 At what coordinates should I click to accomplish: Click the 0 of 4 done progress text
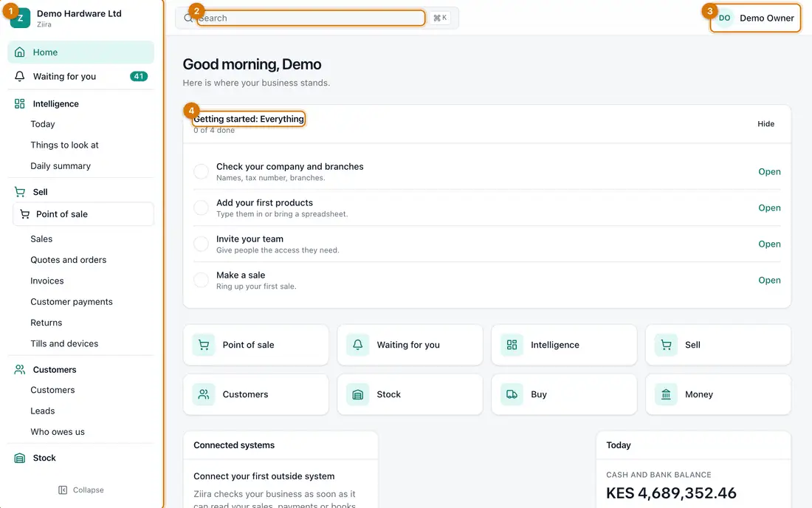pos(214,131)
